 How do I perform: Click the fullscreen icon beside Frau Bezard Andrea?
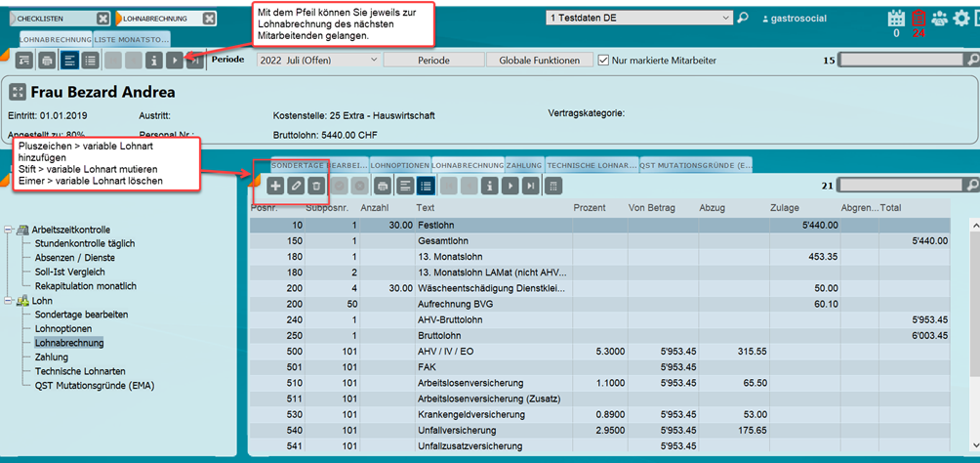tap(18, 93)
